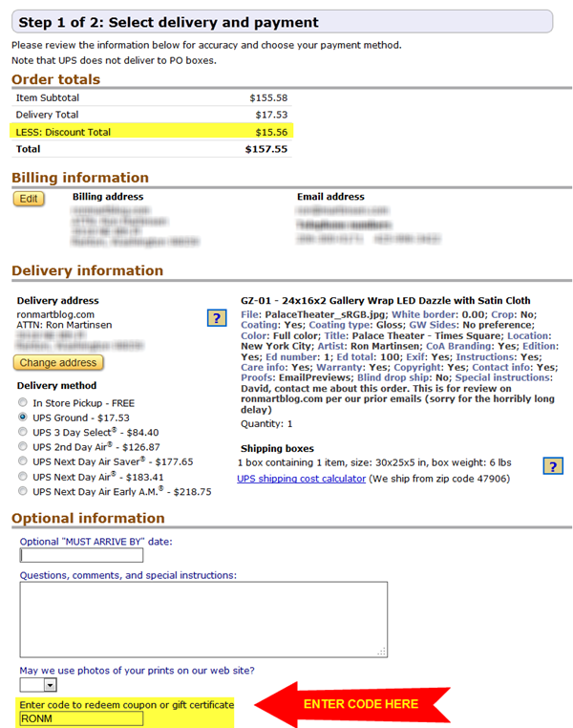This screenshot has width=573, height=728.
Task: Click the comments box resize handle
Action: click(x=382, y=652)
